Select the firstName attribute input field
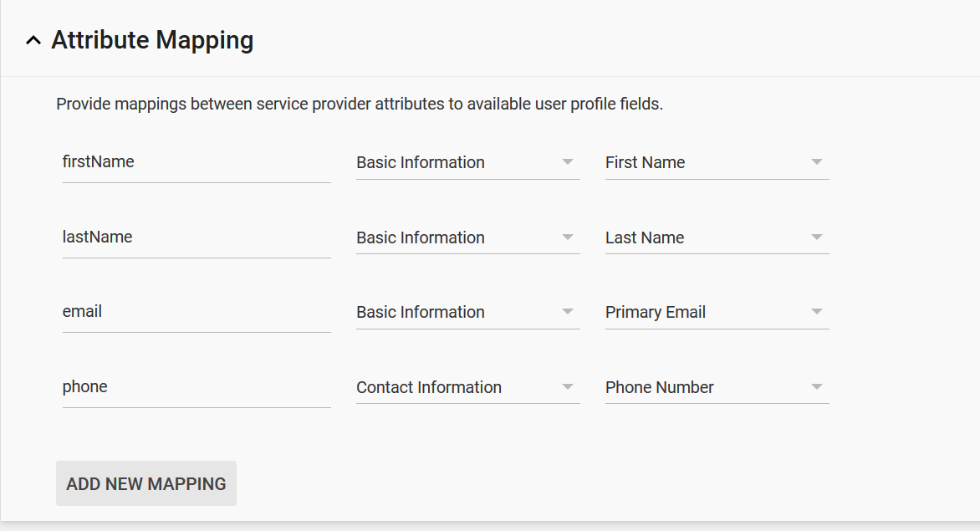The width and height of the screenshot is (980, 531). click(196, 162)
